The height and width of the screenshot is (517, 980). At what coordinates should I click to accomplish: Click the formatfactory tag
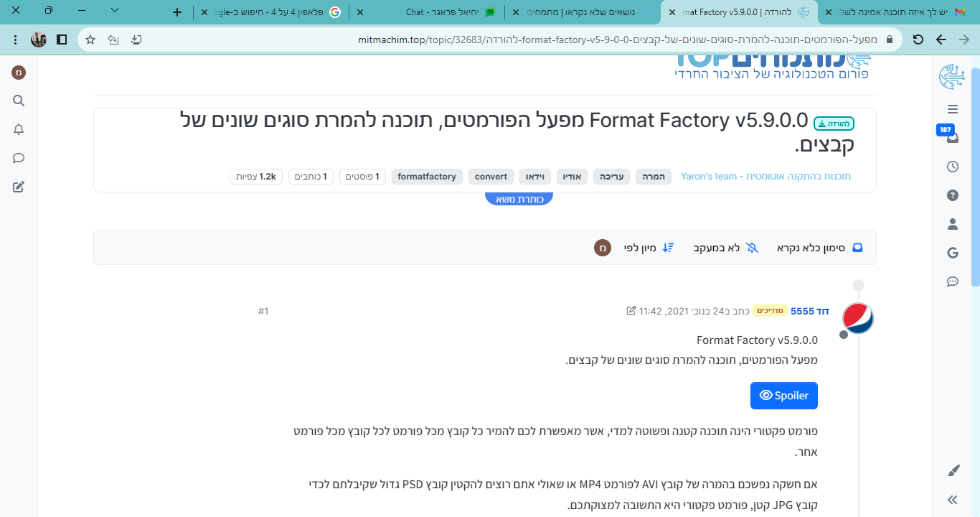(x=427, y=176)
